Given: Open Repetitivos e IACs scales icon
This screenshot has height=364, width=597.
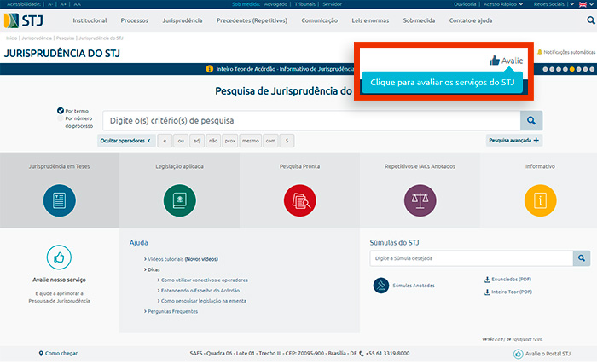Looking at the screenshot, I should pyautogui.click(x=420, y=200).
